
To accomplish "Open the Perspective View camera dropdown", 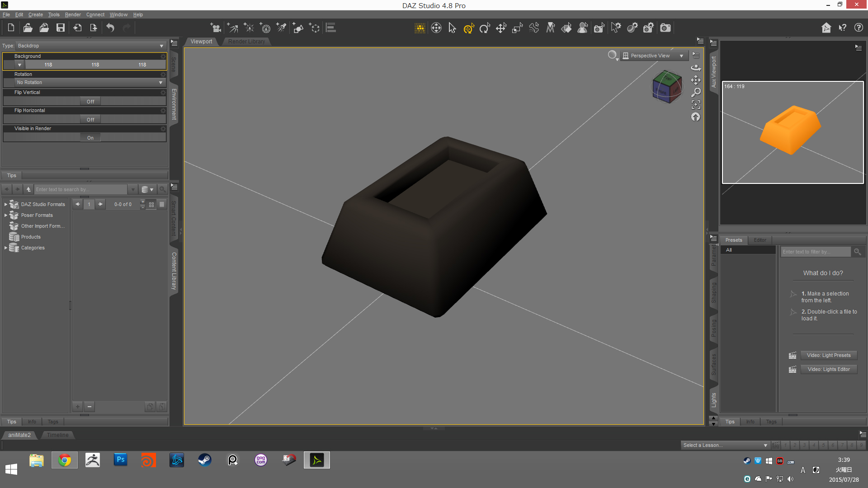I will [654, 56].
